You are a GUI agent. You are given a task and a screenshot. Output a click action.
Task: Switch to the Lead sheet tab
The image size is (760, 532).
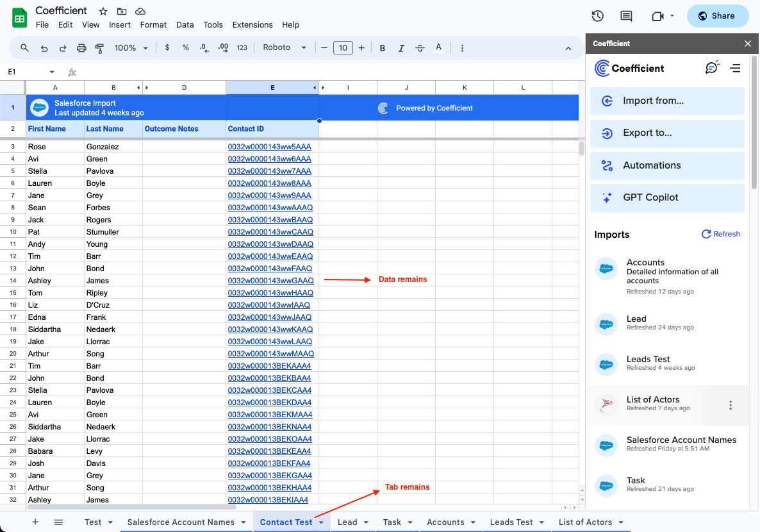[x=347, y=522]
